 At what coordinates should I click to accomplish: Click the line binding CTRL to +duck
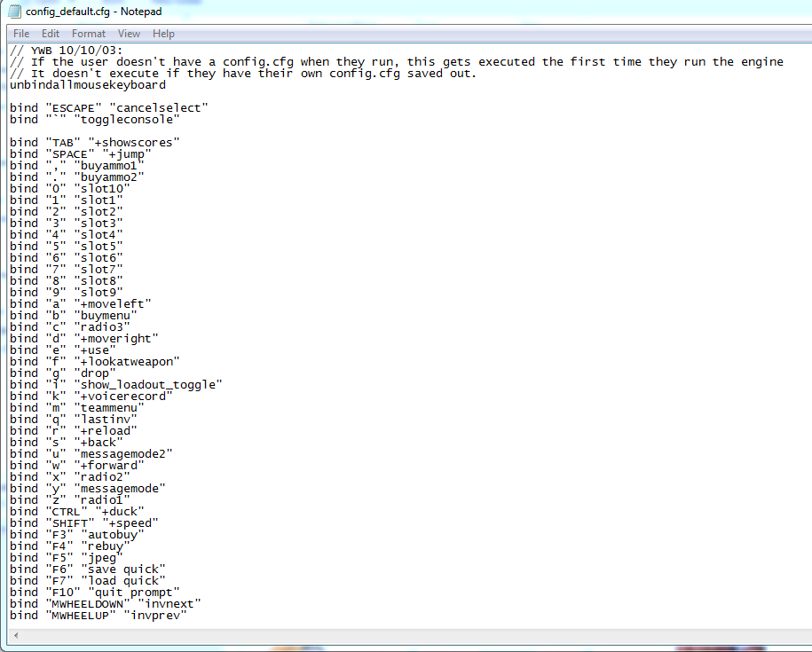pyautogui.click(x=77, y=512)
